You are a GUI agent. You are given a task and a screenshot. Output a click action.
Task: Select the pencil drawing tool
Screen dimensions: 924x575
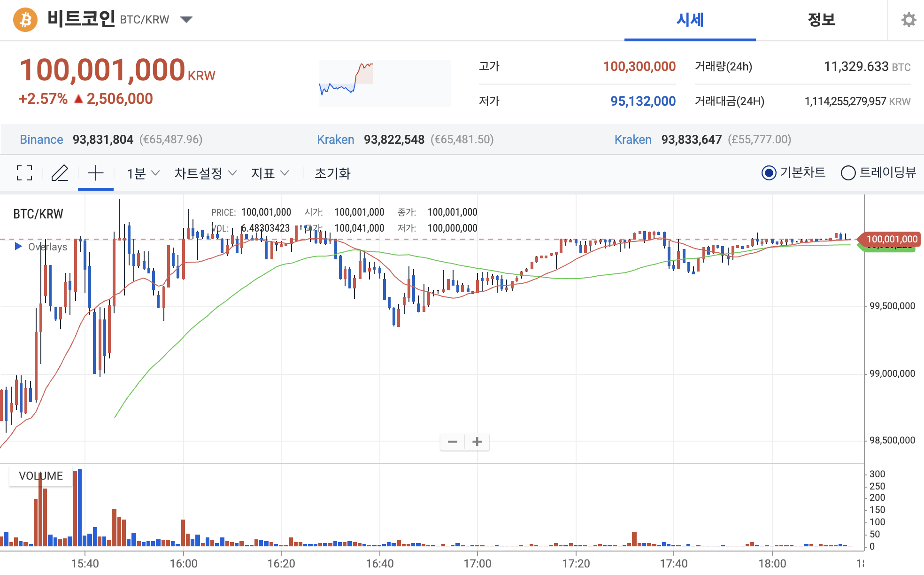[x=60, y=173]
